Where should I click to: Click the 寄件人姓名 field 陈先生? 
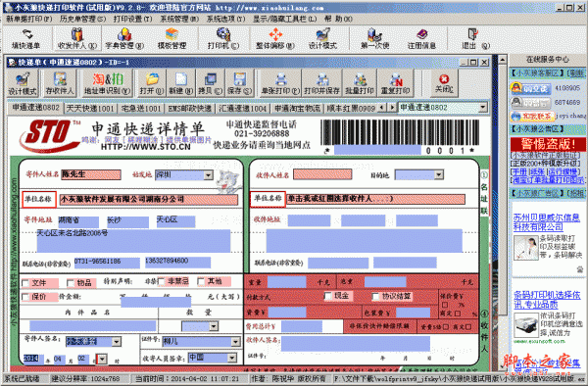pyautogui.click(x=91, y=174)
